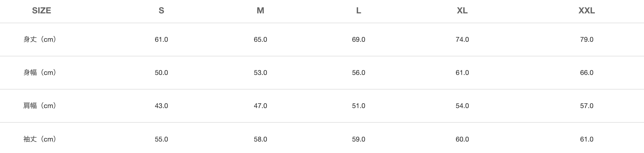This screenshot has width=644, height=153.
Task: Select the XL size column header
Action: click(x=462, y=11)
